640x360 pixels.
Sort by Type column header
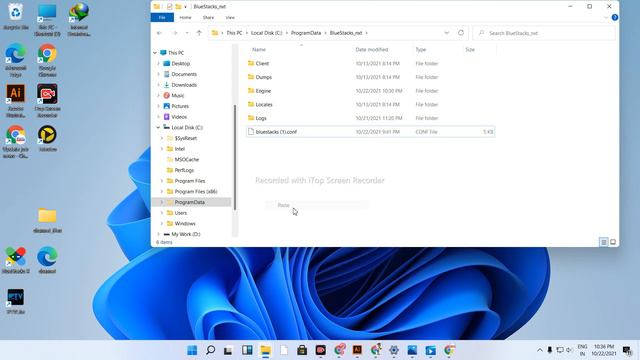pos(420,49)
